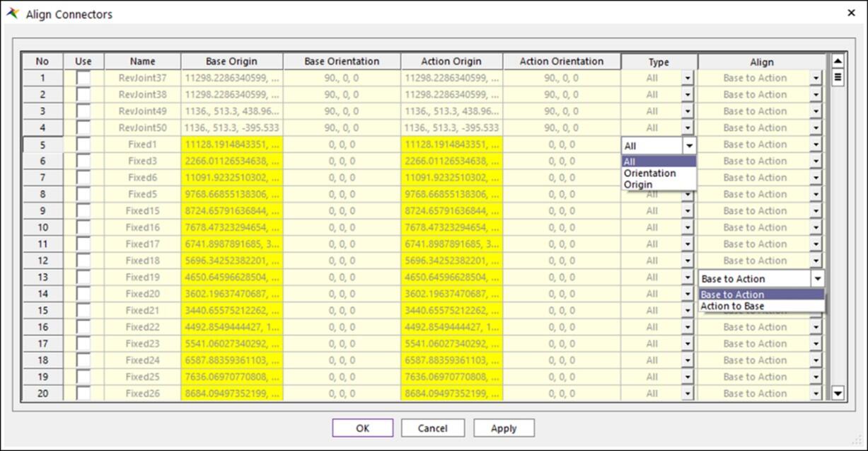Click the Name column header
The height and width of the screenshot is (451, 868).
(143, 61)
